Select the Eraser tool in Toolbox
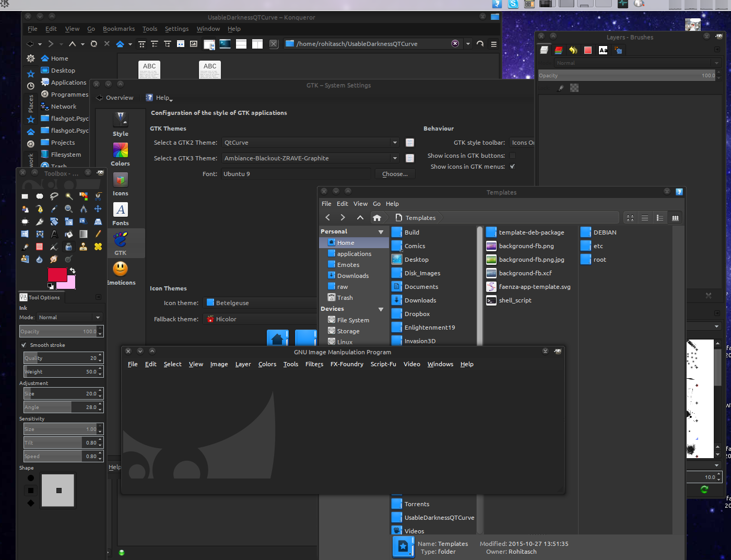 pyautogui.click(x=40, y=247)
